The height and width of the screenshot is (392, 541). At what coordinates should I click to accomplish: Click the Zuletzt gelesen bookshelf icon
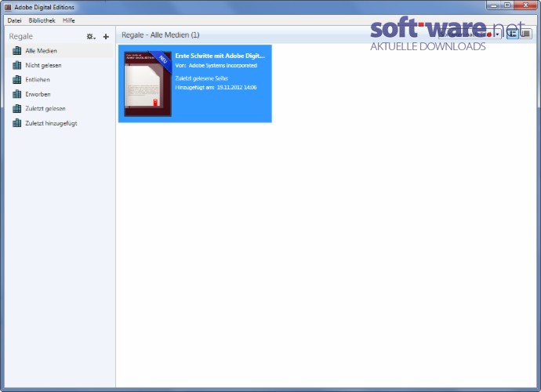click(x=16, y=109)
